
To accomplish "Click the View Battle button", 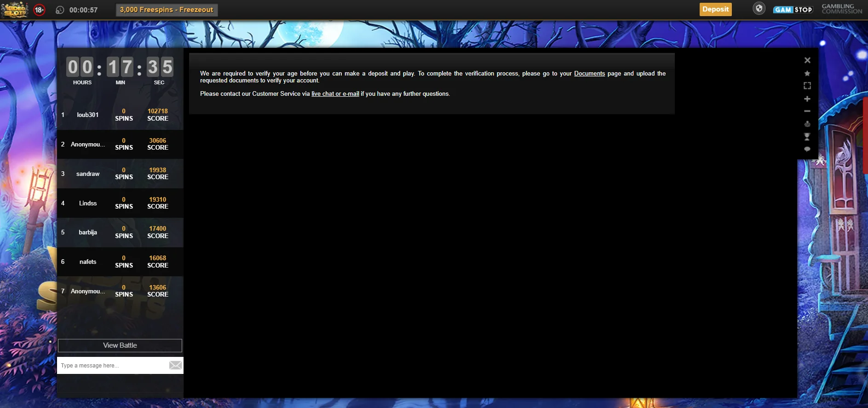I will coord(120,345).
